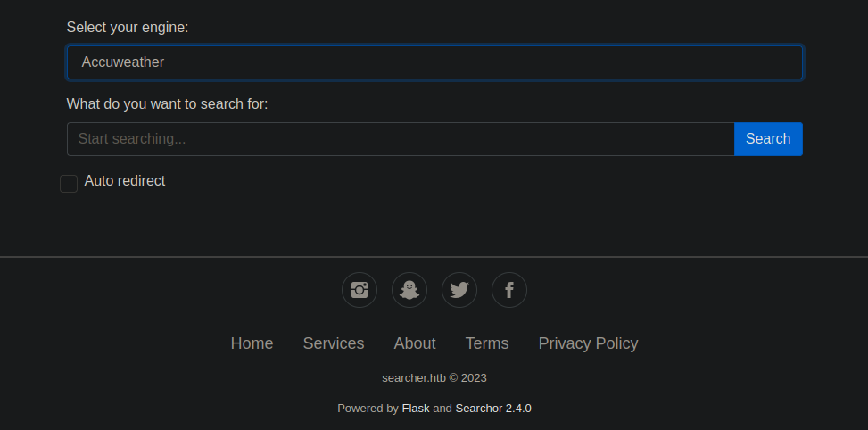Click the 'Select your engine:' label
This screenshot has width=868, height=430.
pos(128,27)
